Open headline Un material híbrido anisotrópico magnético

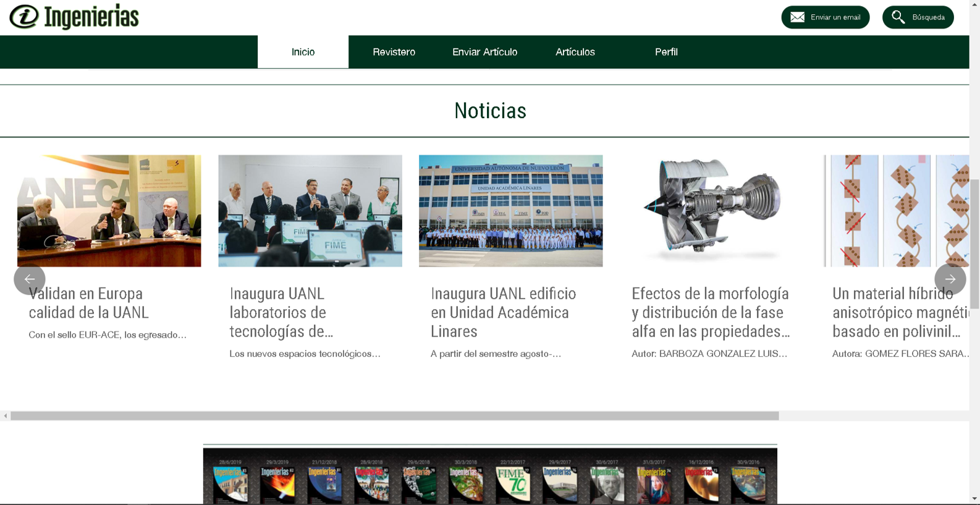coord(900,312)
